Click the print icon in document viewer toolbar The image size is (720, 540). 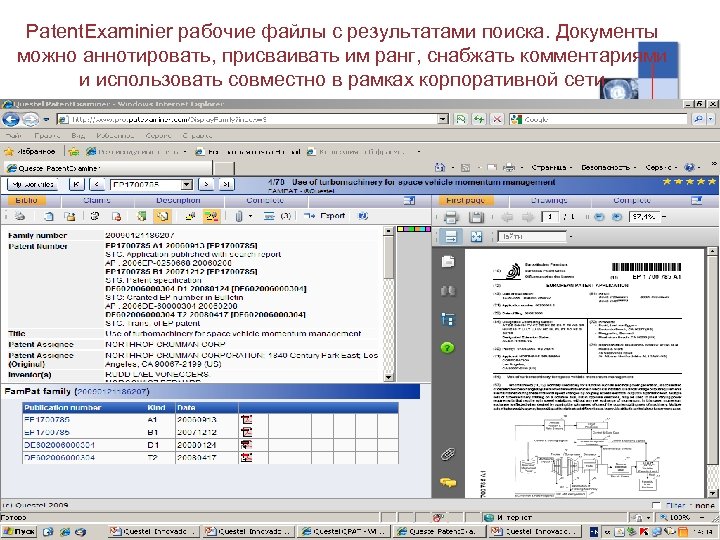(451, 217)
